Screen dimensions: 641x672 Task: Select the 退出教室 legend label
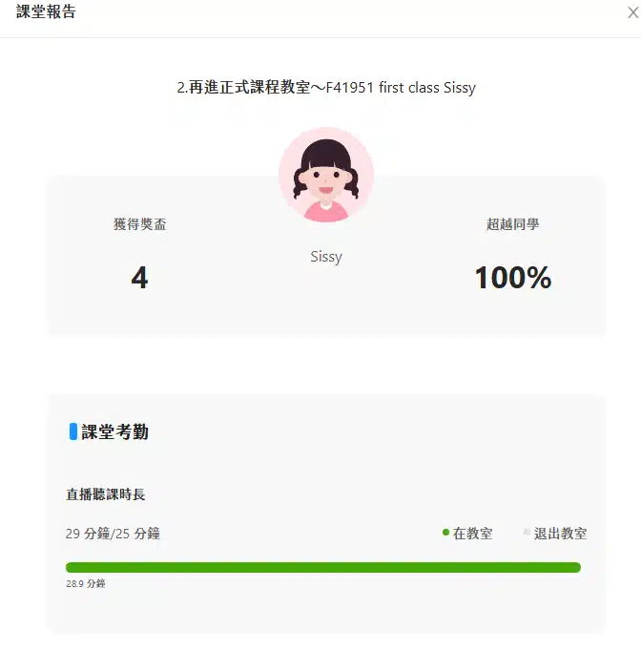point(560,534)
